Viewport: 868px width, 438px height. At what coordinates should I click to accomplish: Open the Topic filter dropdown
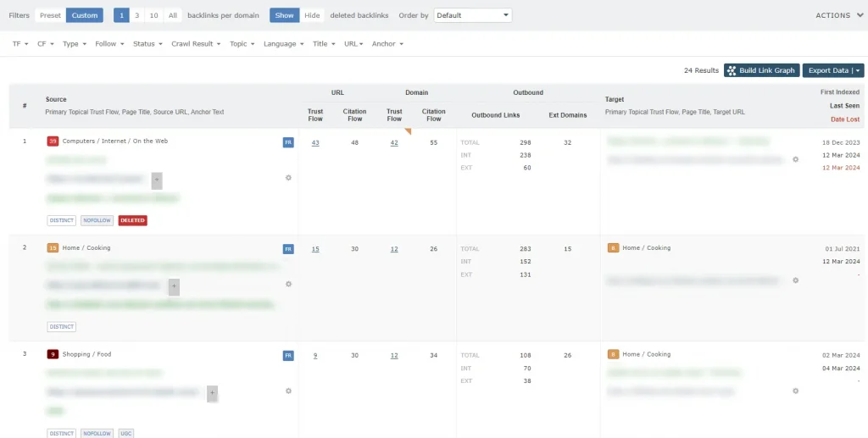coord(242,44)
